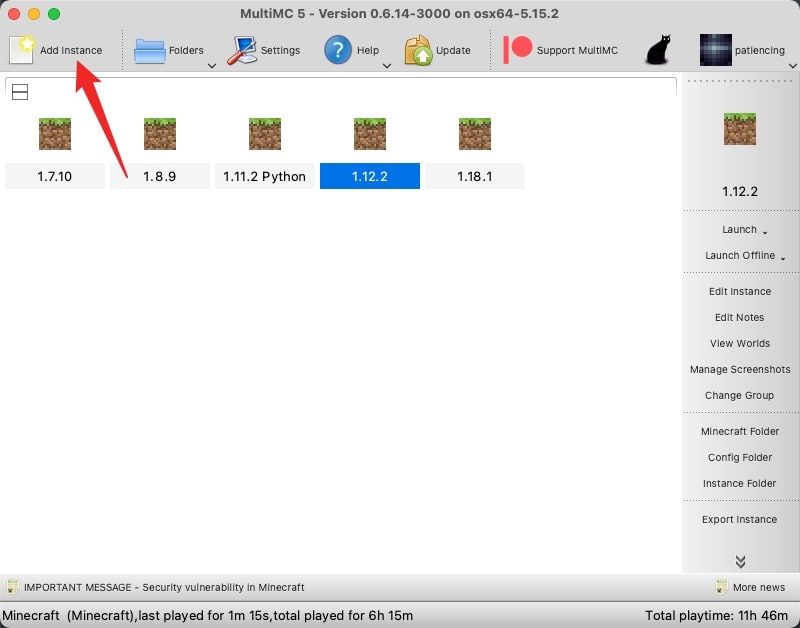Click the blue Help question mark icon
Screen dimensions: 800x628
(337, 50)
